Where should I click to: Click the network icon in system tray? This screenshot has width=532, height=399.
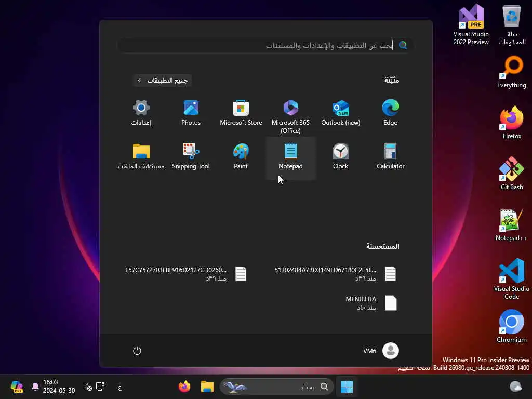click(100, 387)
